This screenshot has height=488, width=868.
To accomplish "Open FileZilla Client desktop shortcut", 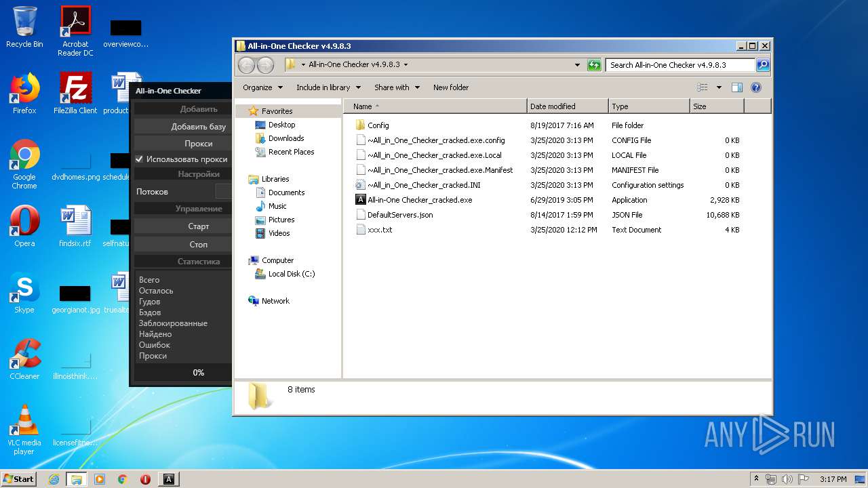I will pyautogui.click(x=75, y=94).
